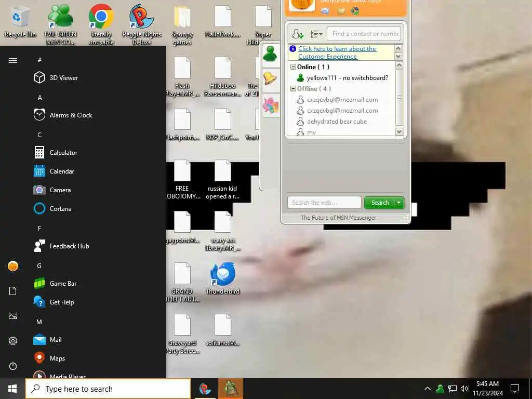Select the Spoopy games folder on the desktop
This screenshot has width=532, height=399.
182,26
